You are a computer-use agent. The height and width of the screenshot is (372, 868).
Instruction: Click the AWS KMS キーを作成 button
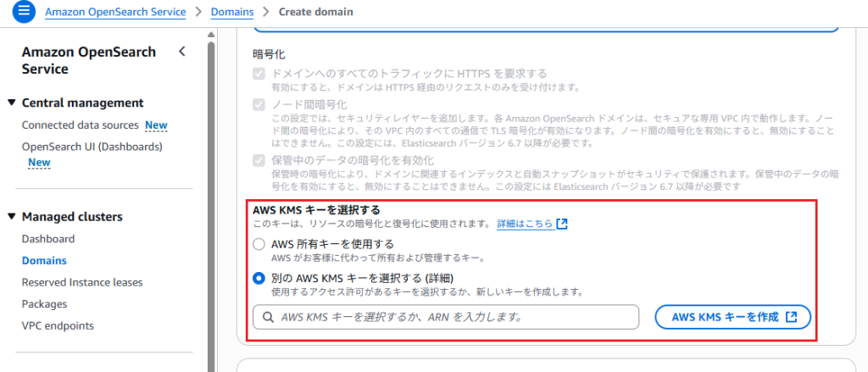click(x=733, y=317)
